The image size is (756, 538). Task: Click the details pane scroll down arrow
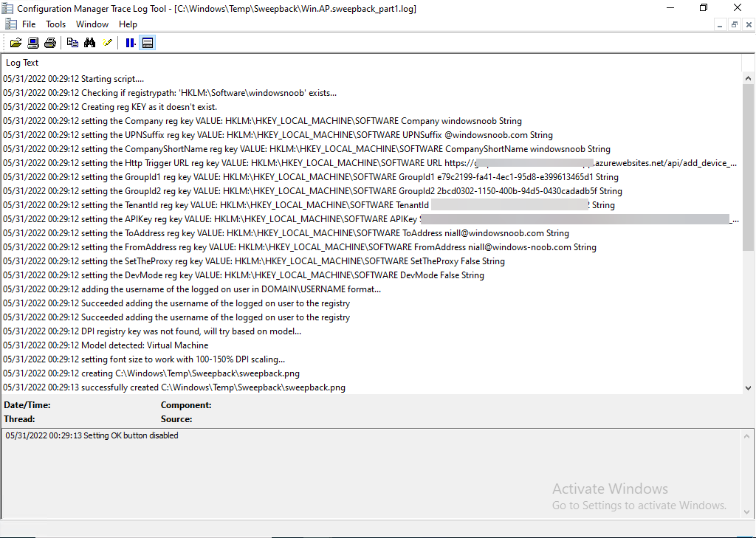tap(747, 512)
